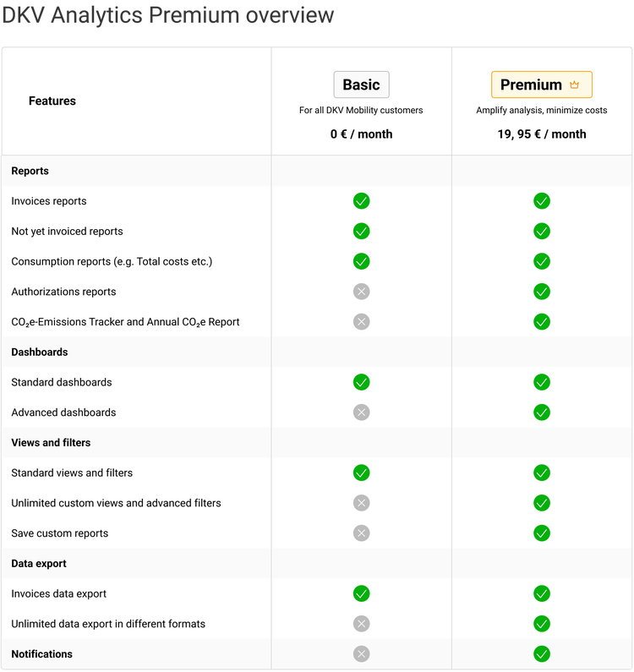
Task: Select the Dashboards section header
Action: 40,352
